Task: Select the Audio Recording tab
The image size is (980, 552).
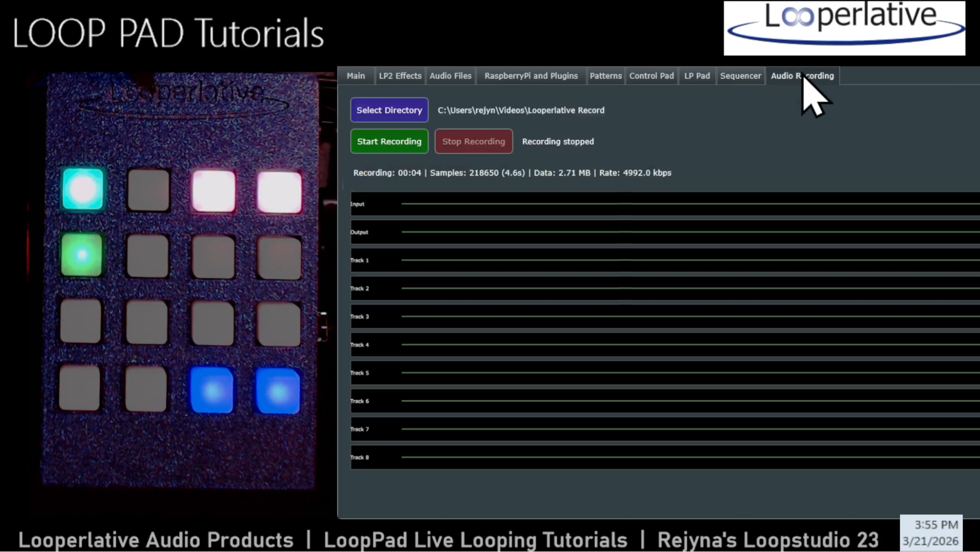Action: [x=802, y=76]
